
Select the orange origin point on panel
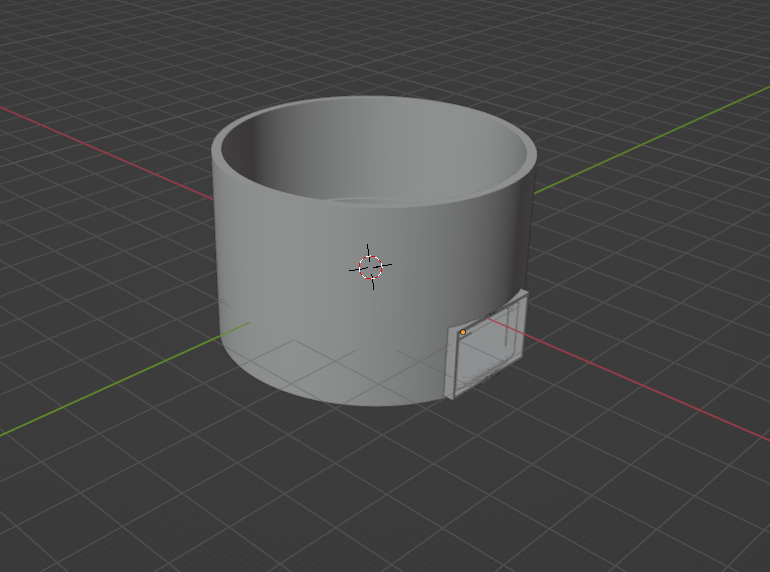coord(463,332)
